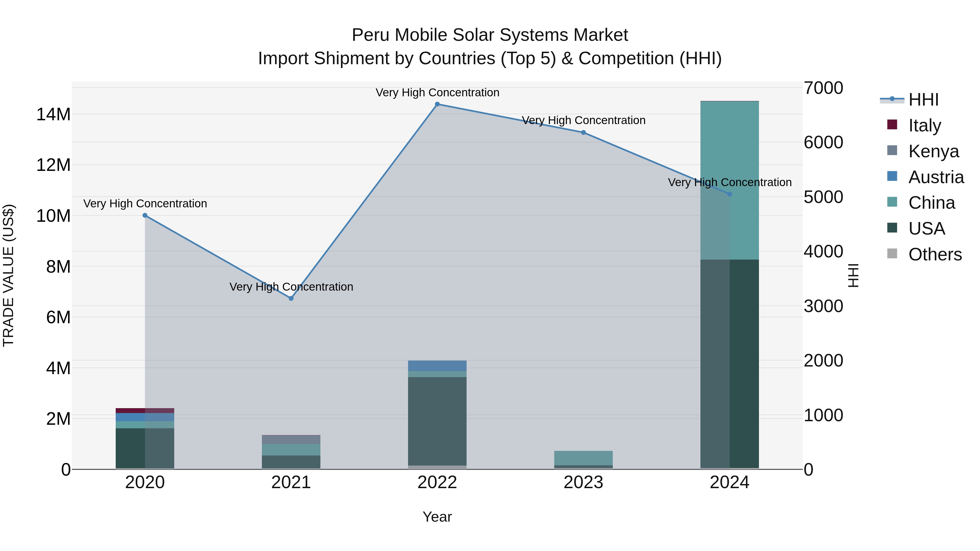The image size is (980, 551).
Task: Click the Austria blue color swatch
Action: click(892, 176)
